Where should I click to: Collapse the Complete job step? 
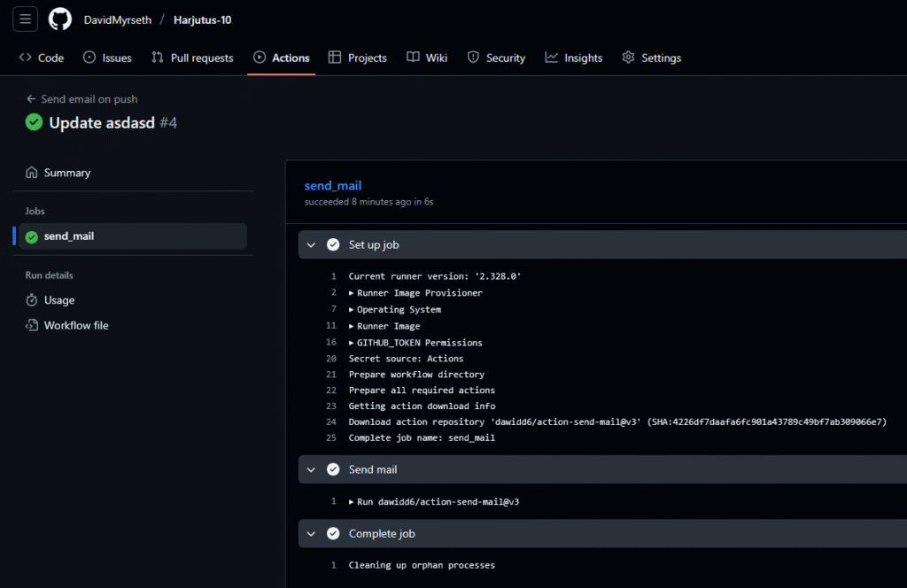[x=311, y=533]
